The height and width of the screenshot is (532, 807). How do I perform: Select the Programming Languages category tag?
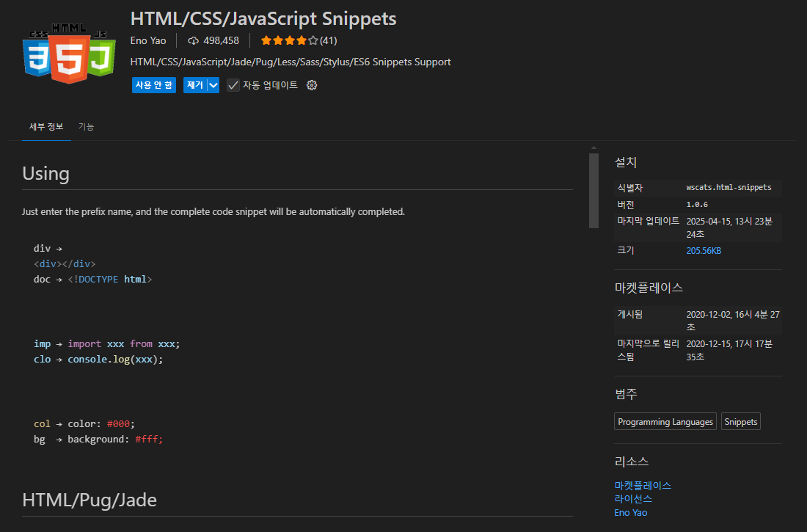[x=665, y=422]
